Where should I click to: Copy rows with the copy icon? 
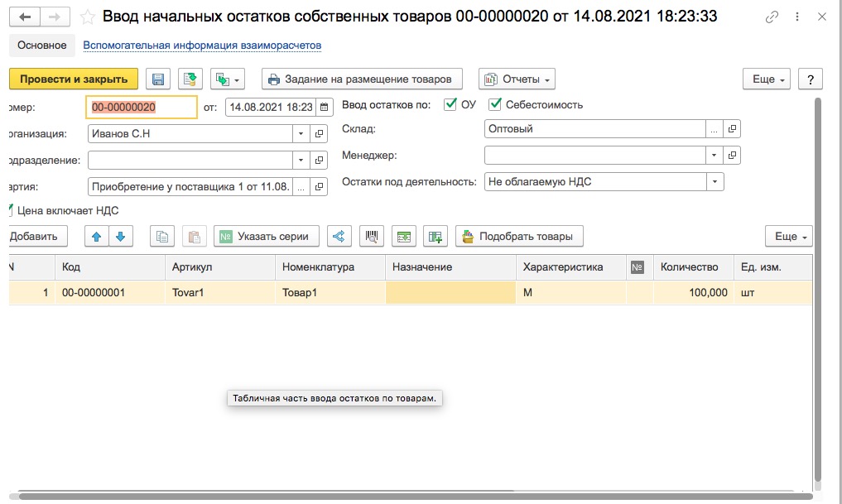tap(162, 237)
